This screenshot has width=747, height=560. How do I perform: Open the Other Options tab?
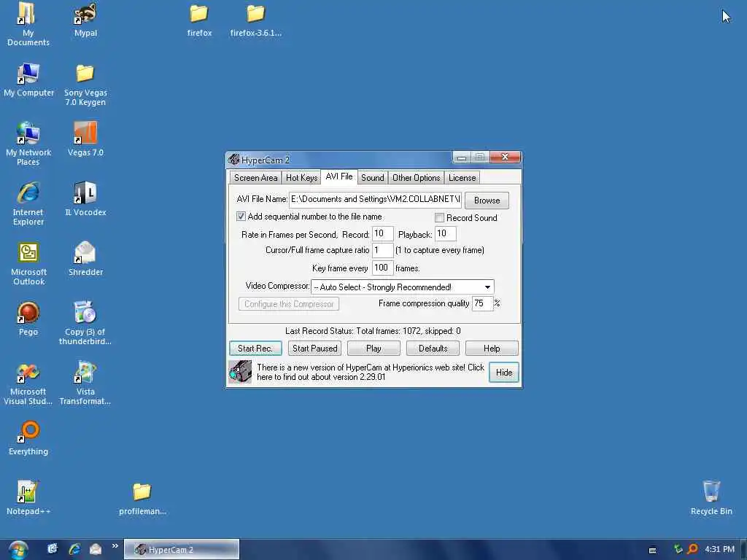pos(416,178)
